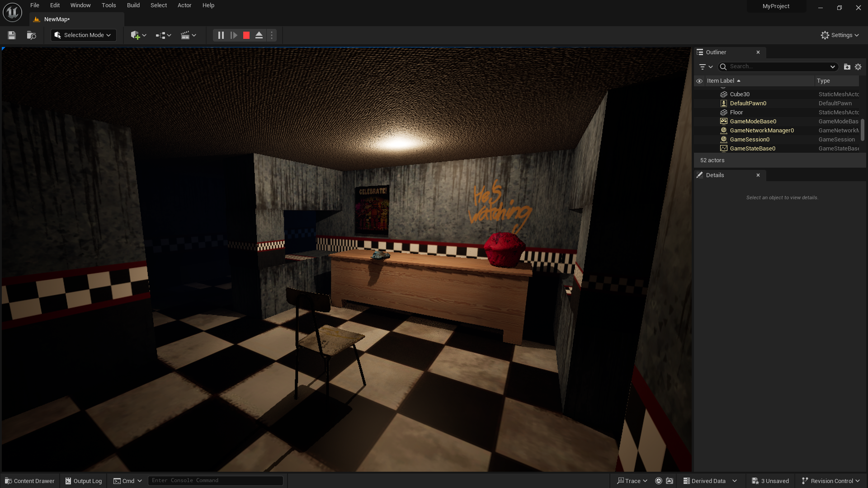Stop the play session
This screenshot has width=868, height=488.
click(x=246, y=35)
